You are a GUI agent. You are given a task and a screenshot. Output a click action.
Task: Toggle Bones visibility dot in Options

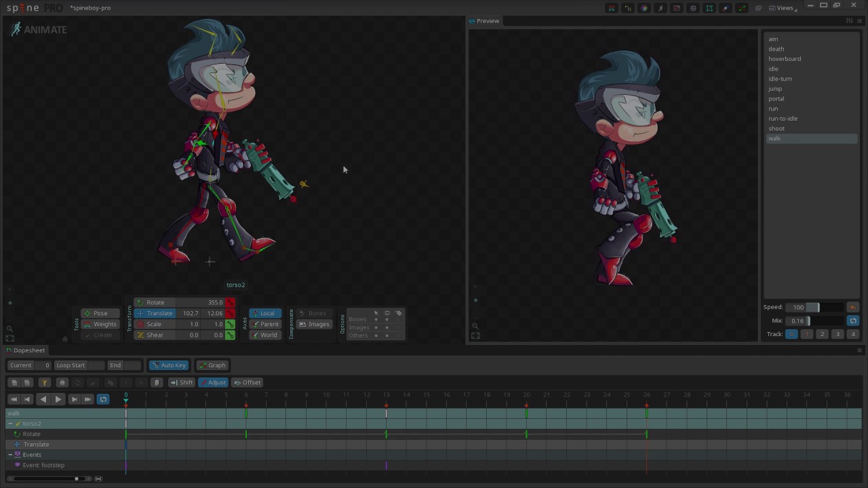[x=387, y=319]
